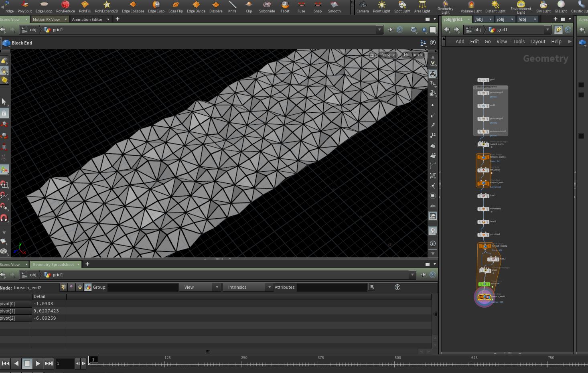Click the Smooth shelf tool
Image resolution: width=588 pixels, height=373 pixels.
coord(334,7)
